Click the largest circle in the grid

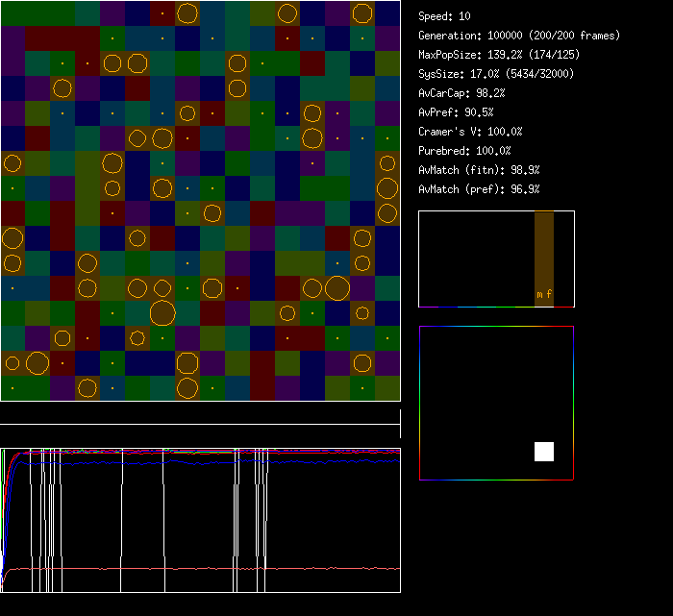[162, 313]
